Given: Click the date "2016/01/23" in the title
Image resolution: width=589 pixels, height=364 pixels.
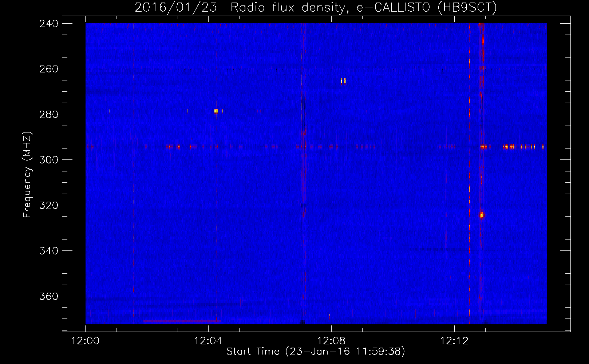Looking at the screenshot, I should coord(176,7).
